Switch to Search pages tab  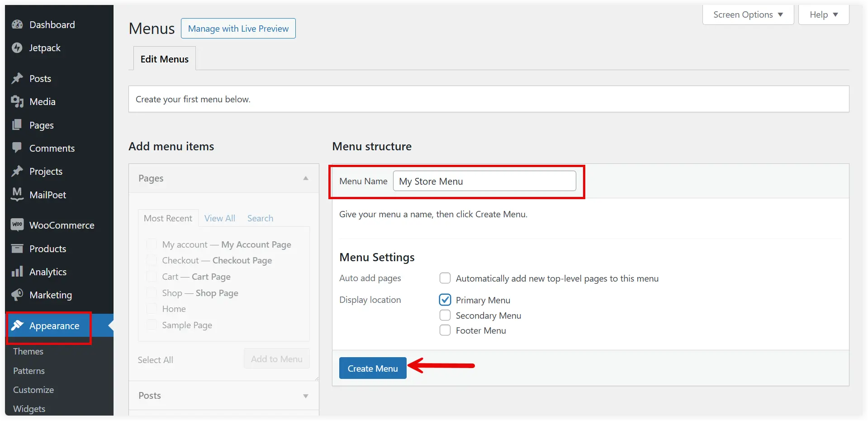tap(260, 218)
